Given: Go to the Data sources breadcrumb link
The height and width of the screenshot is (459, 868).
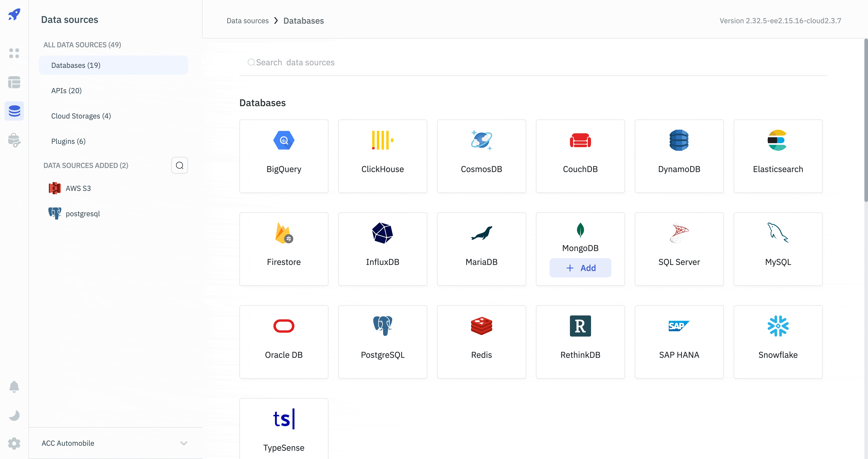Looking at the screenshot, I should point(247,21).
